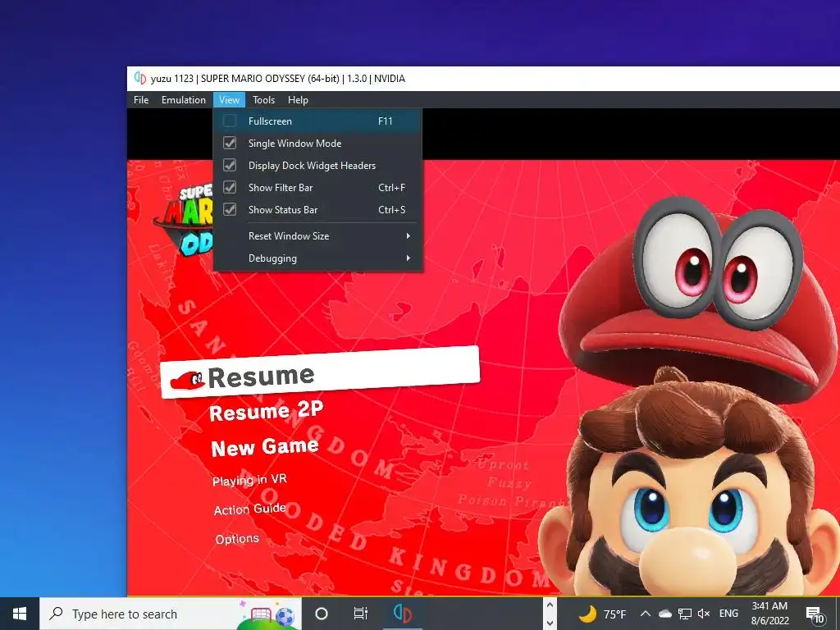840x630 pixels.
Task: Open the clock showing 3:41 AM
Action: 769,614
